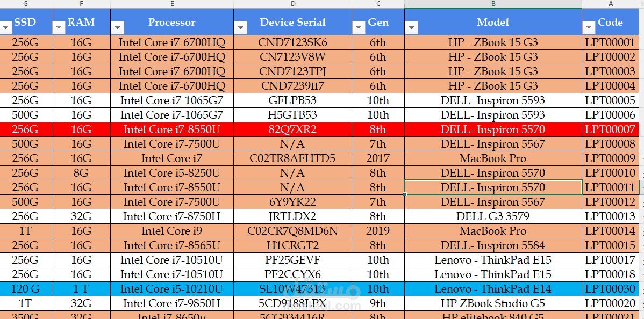
Task: Click serial GFLPB53
Action: click(x=293, y=100)
